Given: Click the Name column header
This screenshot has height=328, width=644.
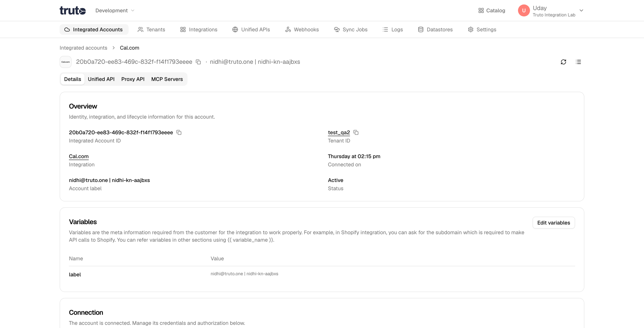Looking at the screenshot, I should 76,259.
